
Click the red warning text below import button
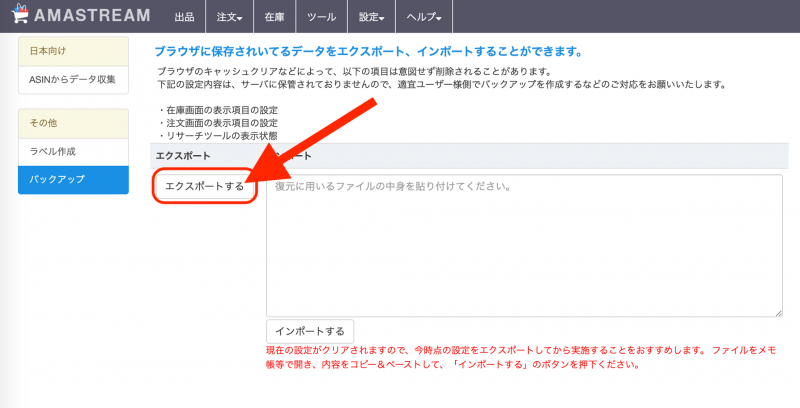[x=521, y=358]
